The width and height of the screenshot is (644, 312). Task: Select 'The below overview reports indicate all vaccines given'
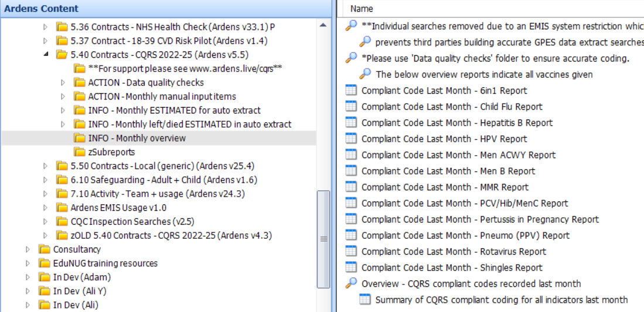point(484,74)
